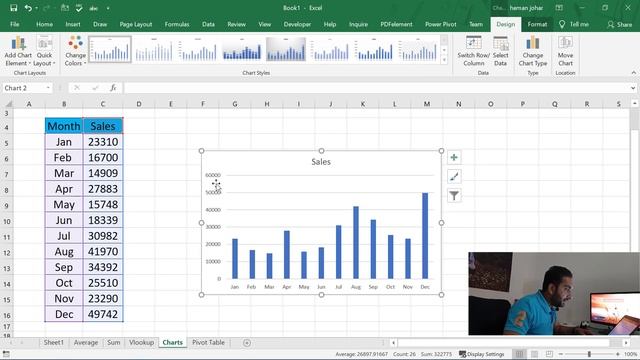Select the chart title Sales
The height and width of the screenshot is (360, 640).
click(321, 162)
